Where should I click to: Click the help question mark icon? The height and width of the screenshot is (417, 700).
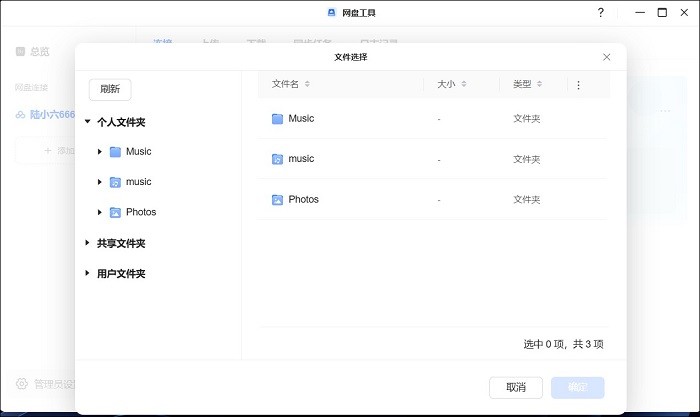click(x=600, y=13)
